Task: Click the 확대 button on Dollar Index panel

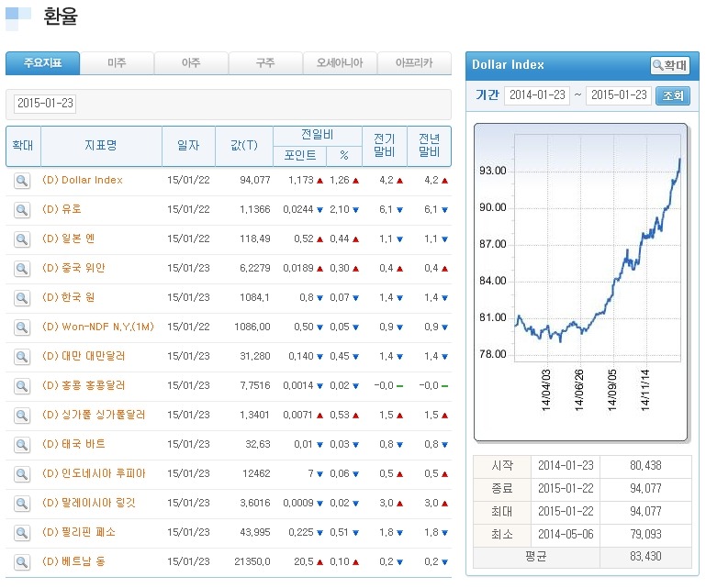Action: [x=670, y=65]
